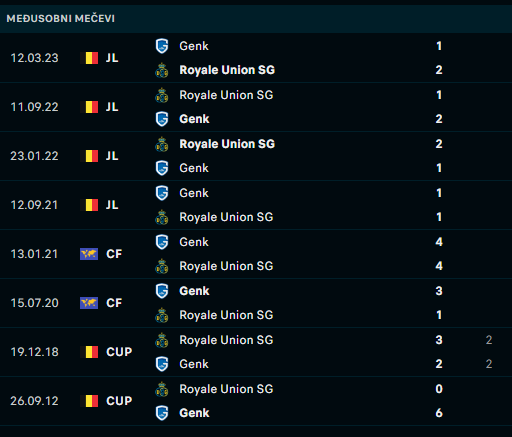Click the regular-time score 2 for Royale Union 19.12.18

(489, 340)
